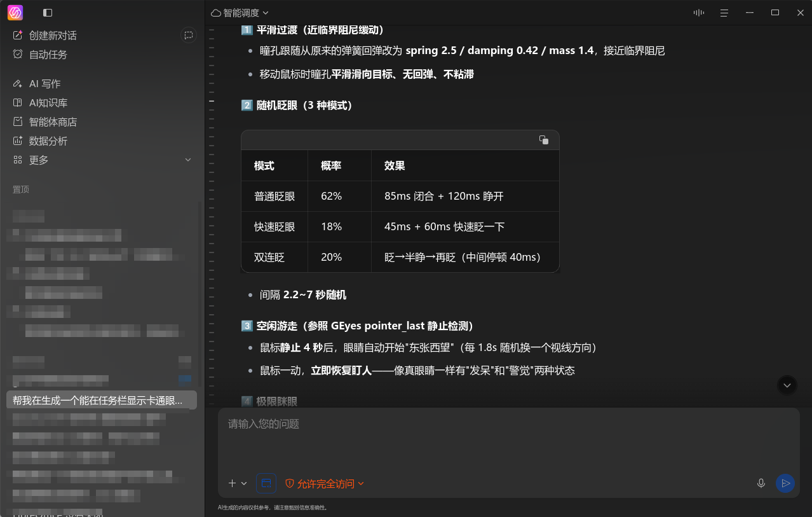Click the microphone voice input icon
The height and width of the screenshot is (517, 812).
pyautogui.click(x=761, y=483)
